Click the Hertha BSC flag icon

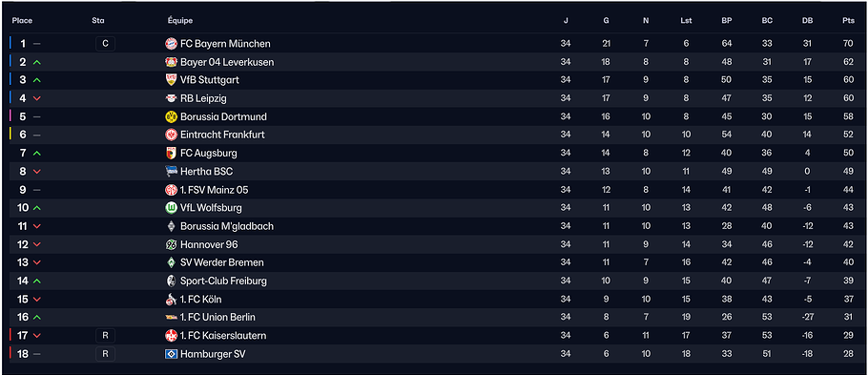pos(171,171)
